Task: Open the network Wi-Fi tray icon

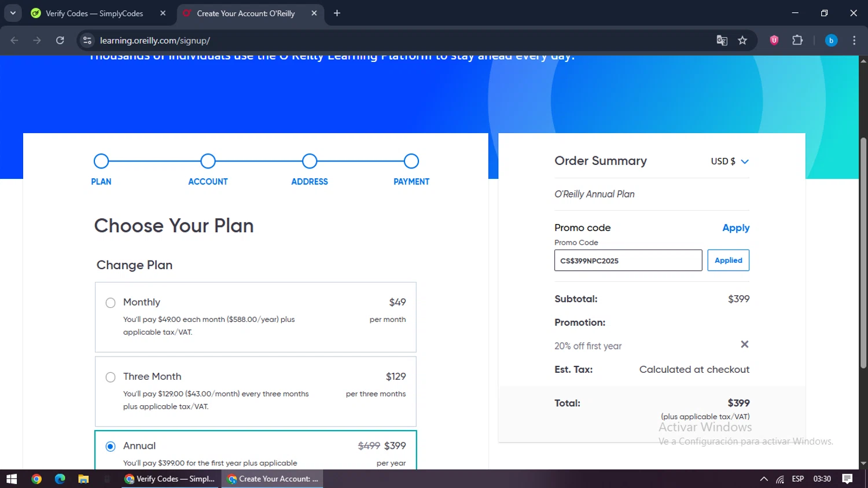Action: (x=780, y=479)
